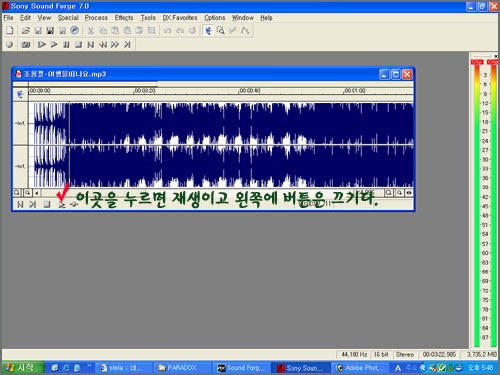Viewport: 500px width, 375px height.
Task: Click the 00:00:40 mark on the time ruler
Action: (x=250, y=91)
